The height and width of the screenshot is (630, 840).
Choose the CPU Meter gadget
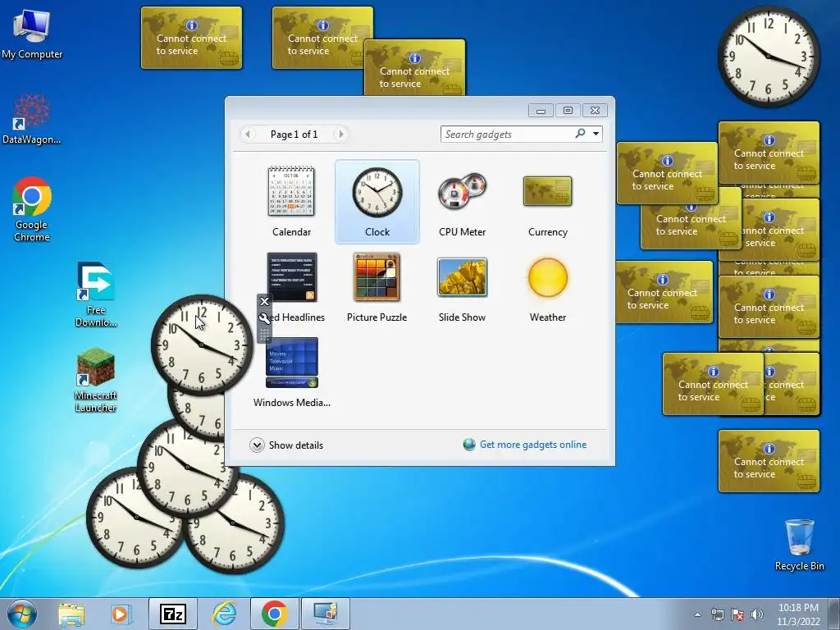pyautogui.click(x=463, y=202)
